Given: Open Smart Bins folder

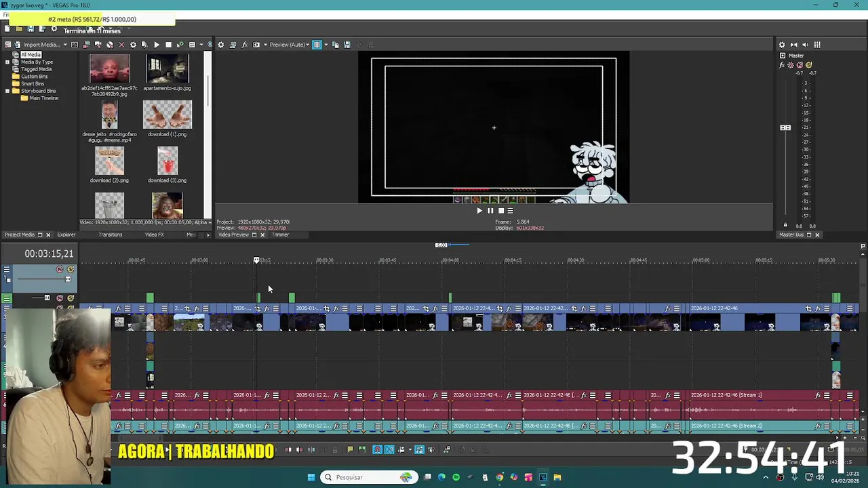Looking at the screenshot, I should 33,84.
